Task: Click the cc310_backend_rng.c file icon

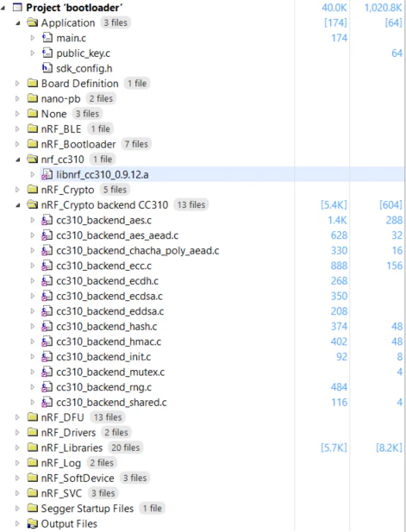Action: coord(47,387)
